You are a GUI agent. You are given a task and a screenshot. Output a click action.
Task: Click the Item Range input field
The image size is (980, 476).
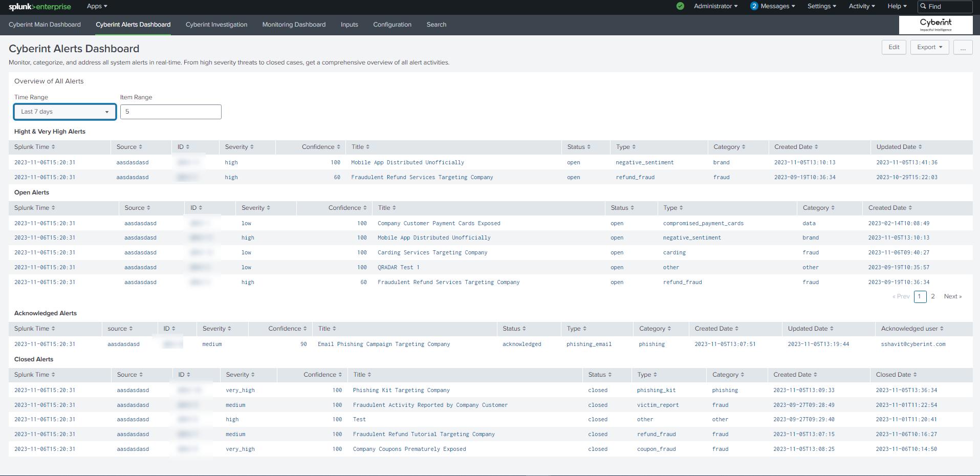point(171,112)
